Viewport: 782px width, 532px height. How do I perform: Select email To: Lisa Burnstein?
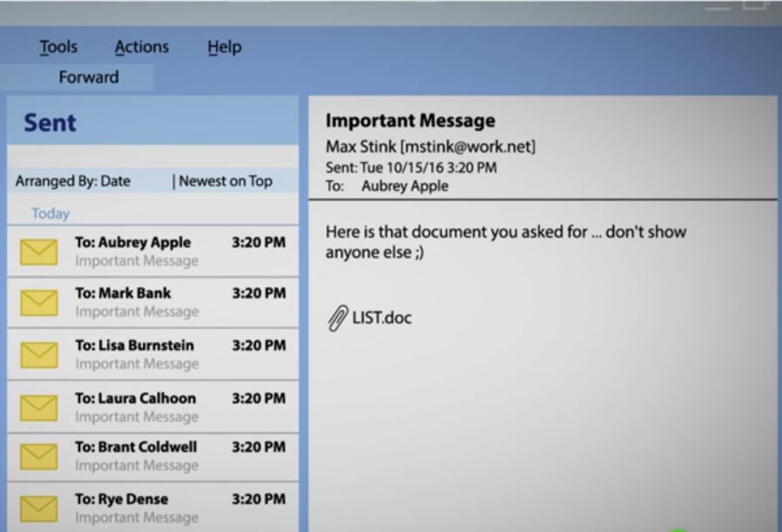pyautogui.click(x=153, y=354)
